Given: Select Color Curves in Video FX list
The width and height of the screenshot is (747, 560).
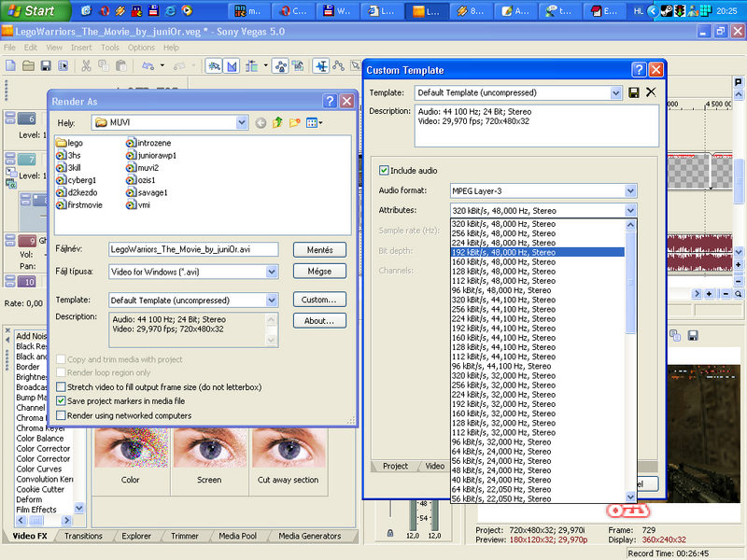Looking at the screenshot, I should (39, 469).
